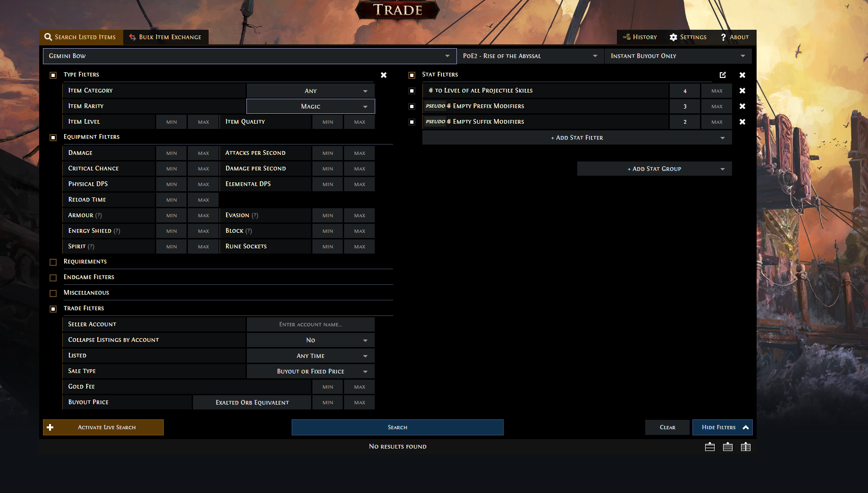This screenshot has width=868, height=493.
Task: Click the Rune Sockets min field
Action: pos(328,246)
